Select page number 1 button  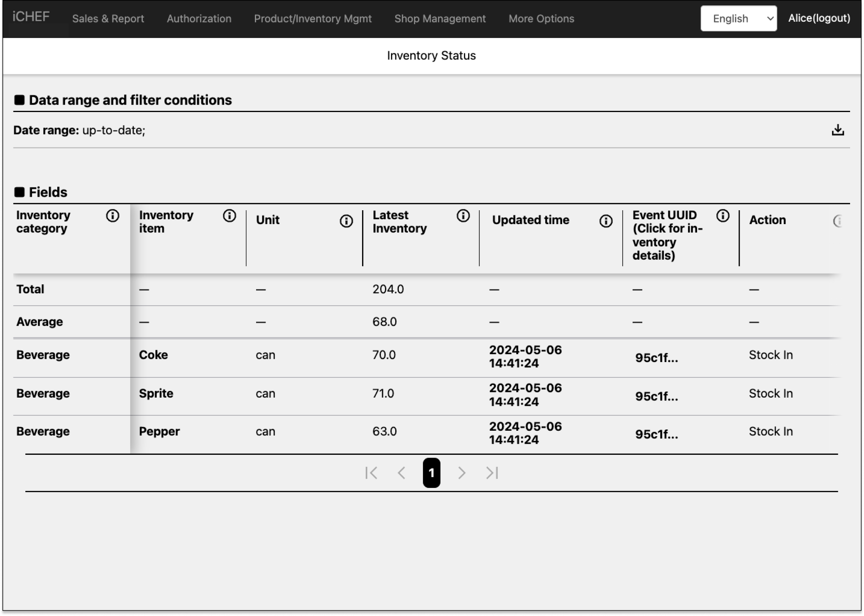tap(431, 473)
